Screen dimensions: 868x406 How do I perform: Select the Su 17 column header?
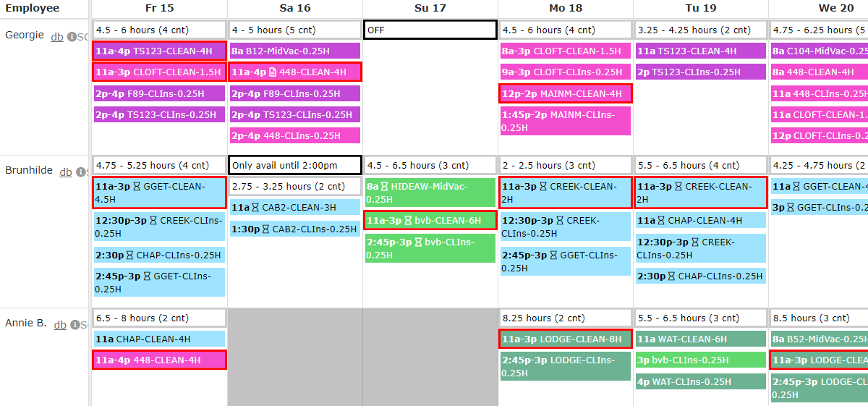[430, 9]
